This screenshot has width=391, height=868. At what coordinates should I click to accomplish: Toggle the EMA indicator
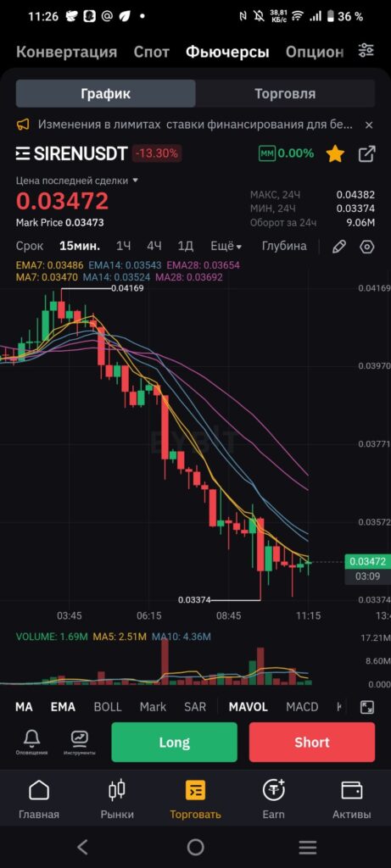point(63,707)
